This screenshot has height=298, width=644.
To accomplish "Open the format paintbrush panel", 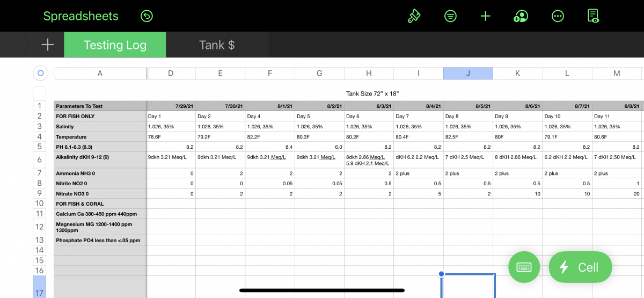I will click(x=414, y=16).
